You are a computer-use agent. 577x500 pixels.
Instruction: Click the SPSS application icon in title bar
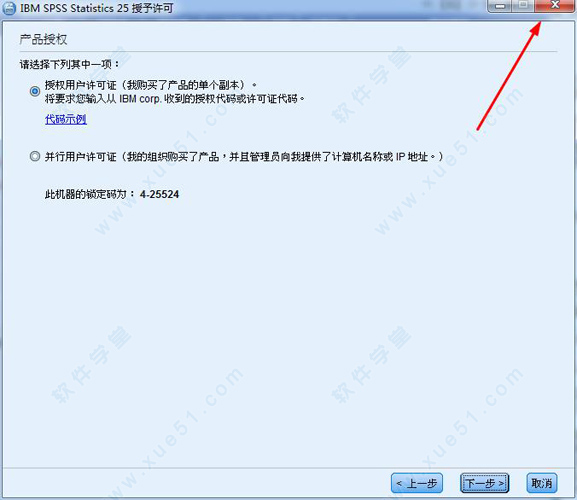[x=9, y=8]
